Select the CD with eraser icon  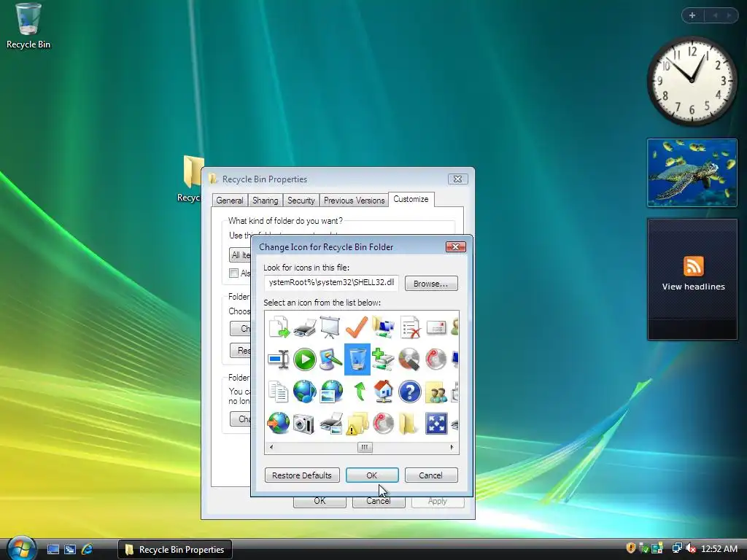[x=409, y=359]
